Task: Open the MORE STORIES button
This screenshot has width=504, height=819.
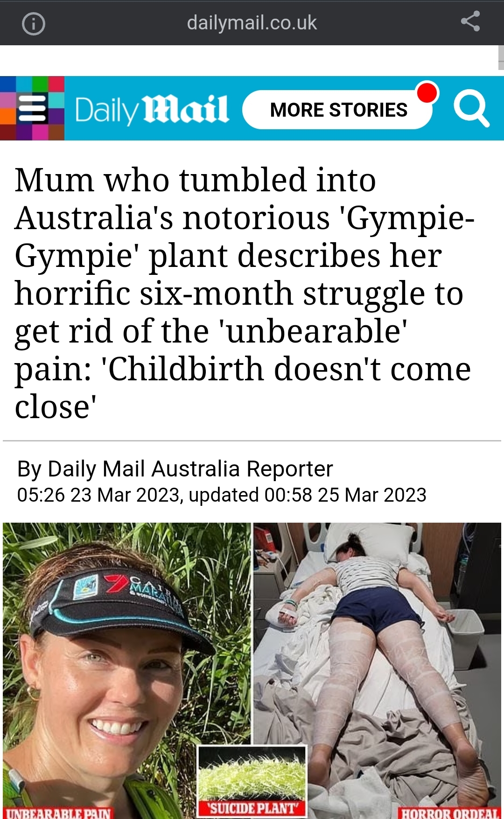Action: click(x=338, y=110)
